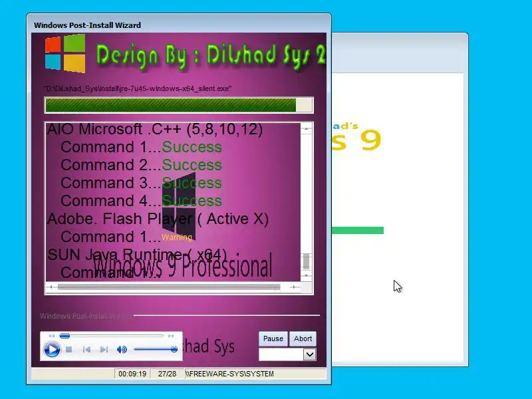
Task: Click the green installation progress bar
Action: pyautogui.click(x=179, y=105)
